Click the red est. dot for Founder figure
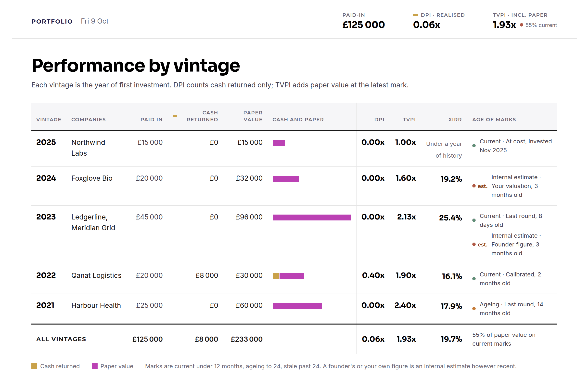588x381 pixels. tap(474, 245)
